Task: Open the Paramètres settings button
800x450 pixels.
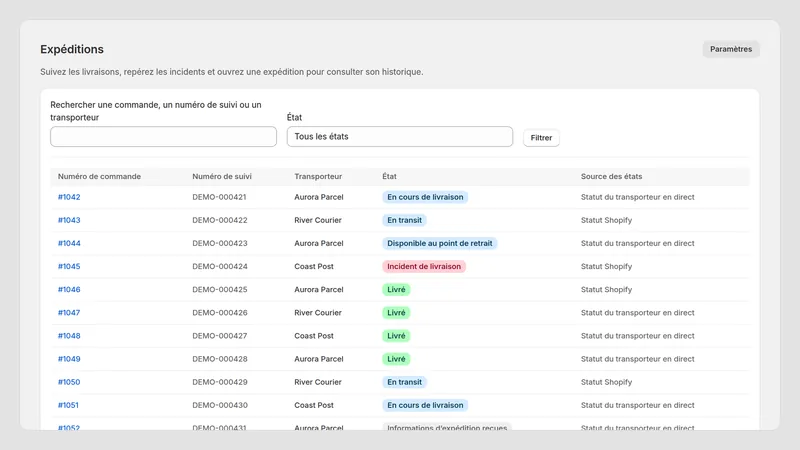Action: point(731,49)
